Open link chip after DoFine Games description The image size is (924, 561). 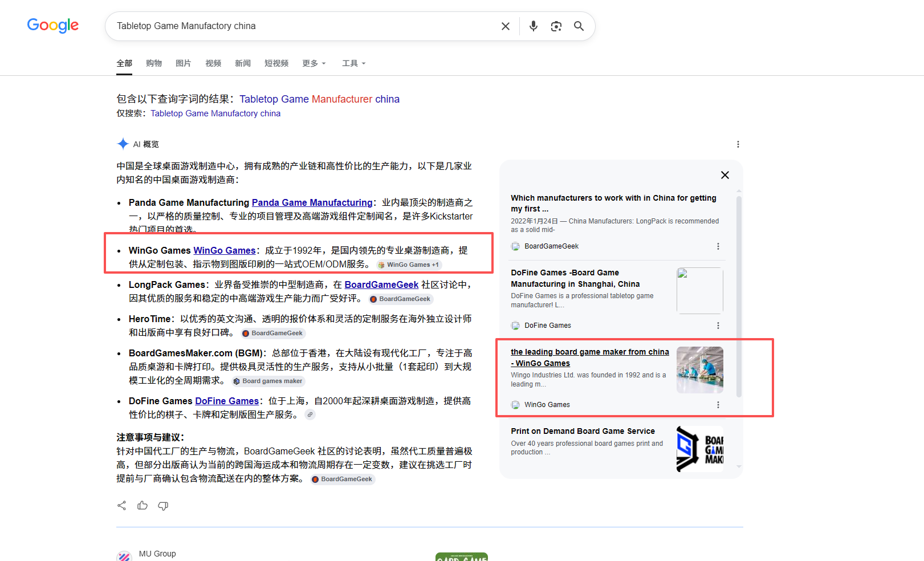click(310, 414)
